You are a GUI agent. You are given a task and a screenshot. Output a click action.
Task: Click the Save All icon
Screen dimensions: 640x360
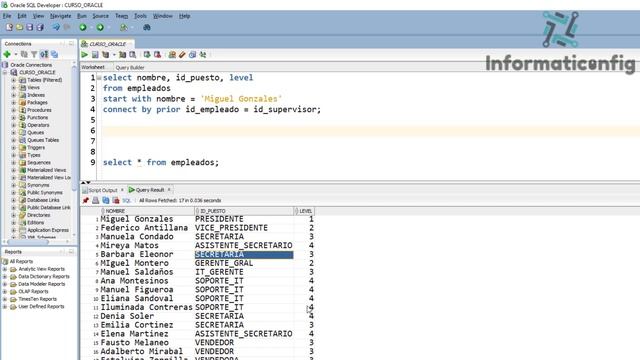pyautogui.click(x=40, y=27)
